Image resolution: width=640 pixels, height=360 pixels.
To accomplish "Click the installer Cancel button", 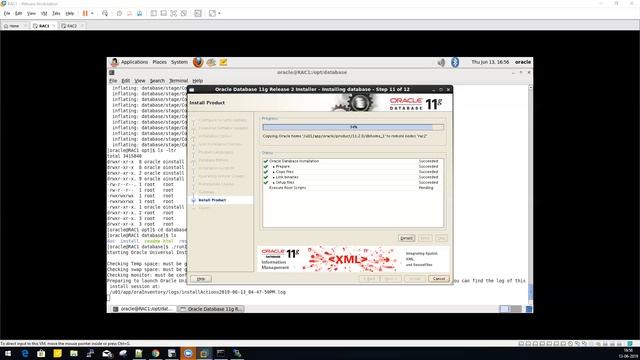I will (x=439, y=278).
